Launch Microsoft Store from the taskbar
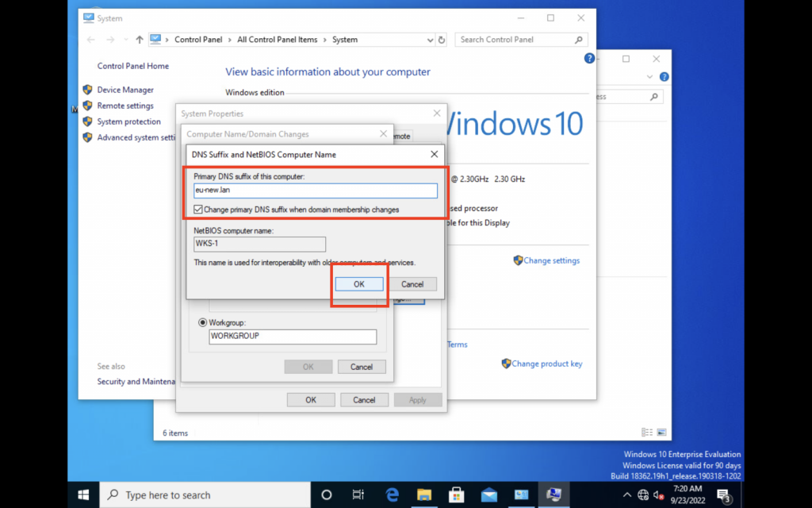Screen dimensions: 812x508 coord(457,495)
